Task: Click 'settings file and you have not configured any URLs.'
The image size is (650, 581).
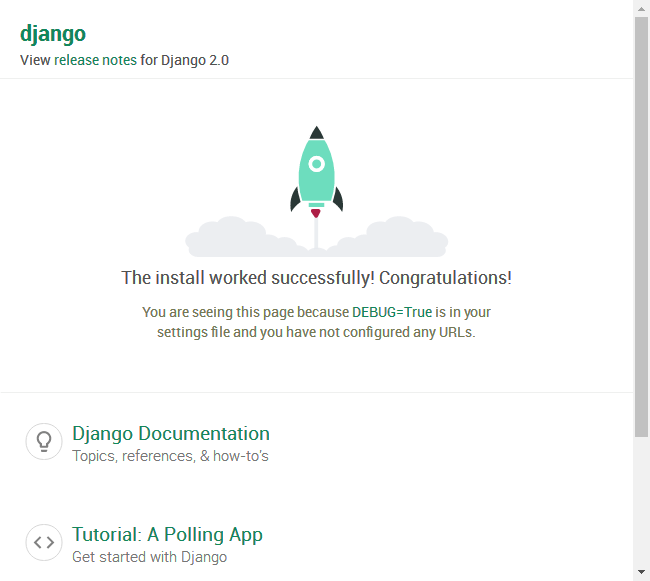Action: tap(316, 332)
